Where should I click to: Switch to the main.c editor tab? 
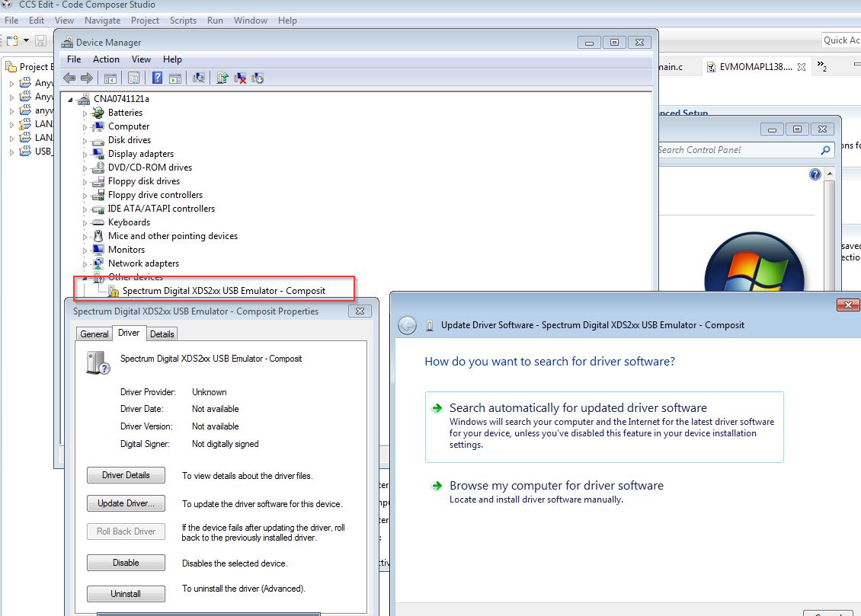point(671,67)
